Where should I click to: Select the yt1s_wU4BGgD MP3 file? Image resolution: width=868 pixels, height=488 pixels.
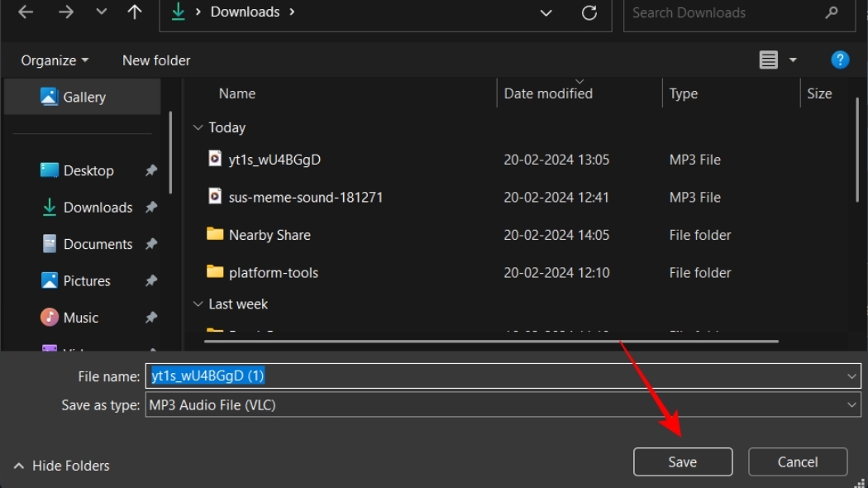pyautogui.click(x=274, y=160)
